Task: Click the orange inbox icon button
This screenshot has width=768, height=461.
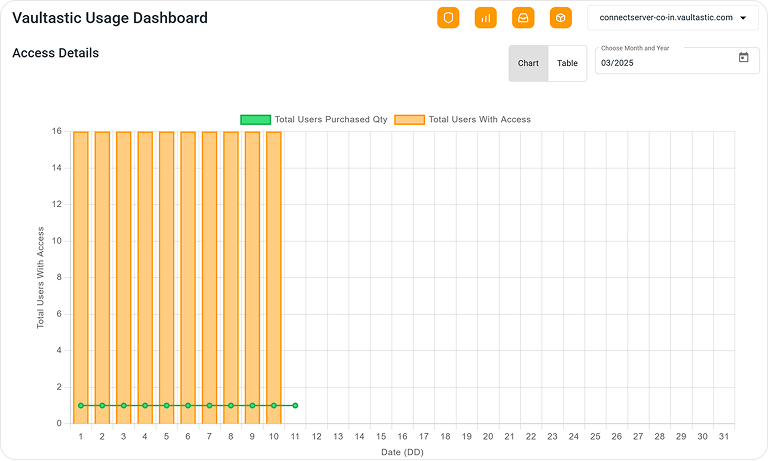Action: tap(523, 18)
